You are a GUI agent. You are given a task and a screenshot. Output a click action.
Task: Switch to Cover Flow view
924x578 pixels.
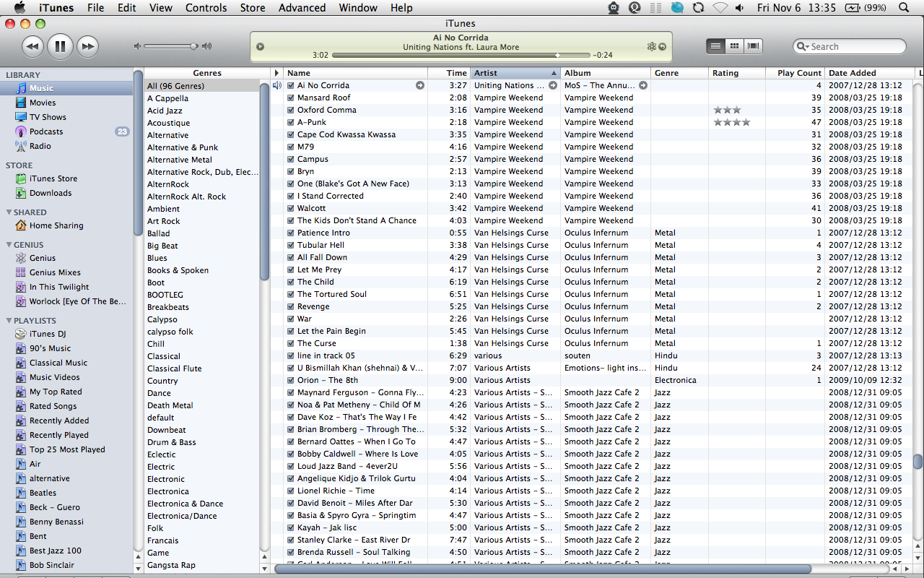[x=754, y=46]
